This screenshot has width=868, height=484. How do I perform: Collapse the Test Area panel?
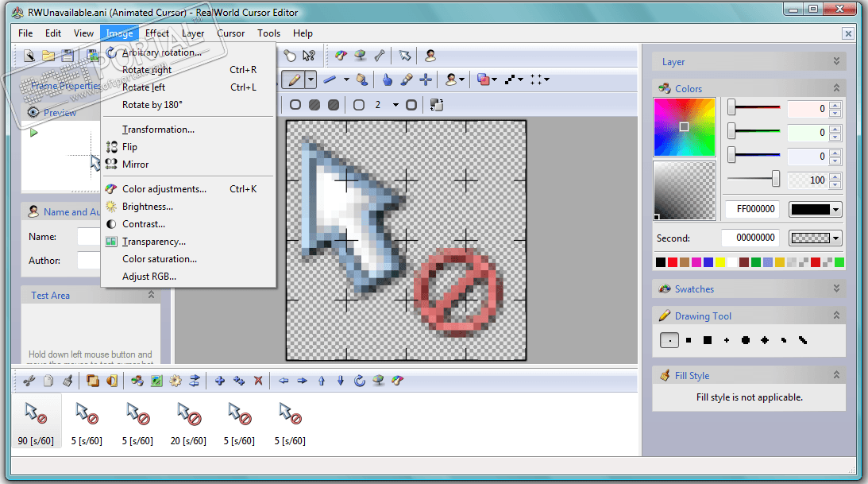[x=151, y=295]
